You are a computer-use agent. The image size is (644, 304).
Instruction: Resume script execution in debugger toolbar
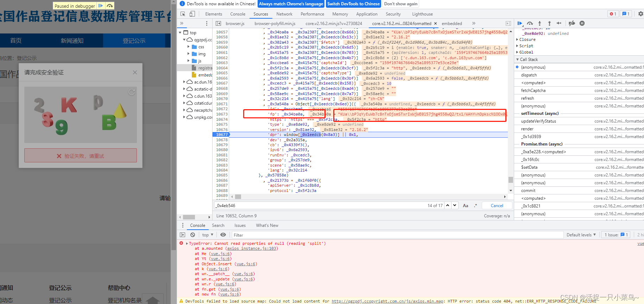click(x=520, y=23)
